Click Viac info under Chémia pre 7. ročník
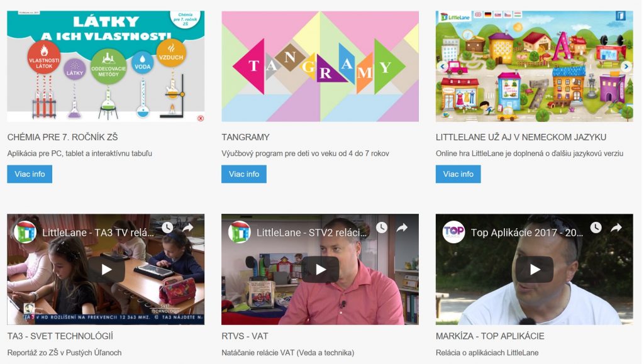Screen dimensions: 644x364 click(x=30, y=174)
